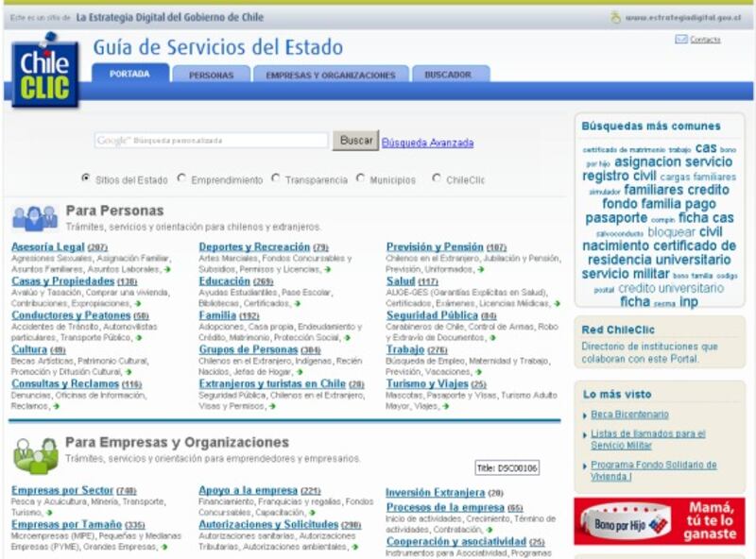Click the ChileClic logo
The width and height of the screenshot is (756, 559).
click(x=45, y=70)
